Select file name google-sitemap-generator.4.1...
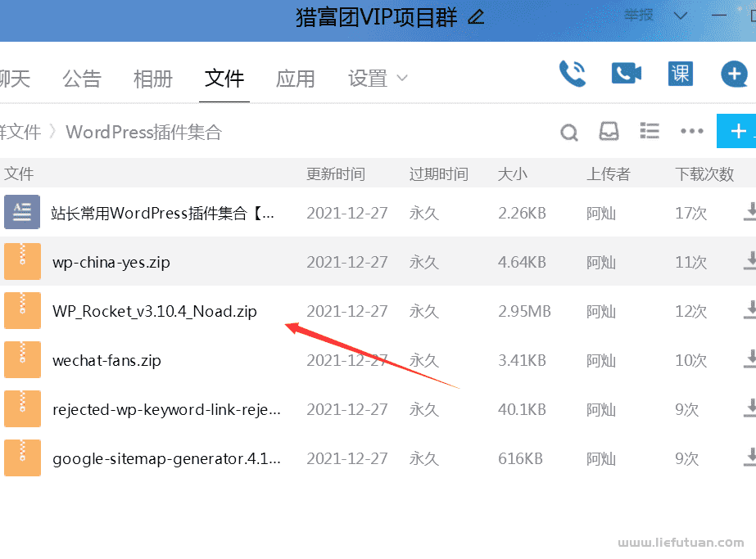The image size is (756, 559). point(166,459)
